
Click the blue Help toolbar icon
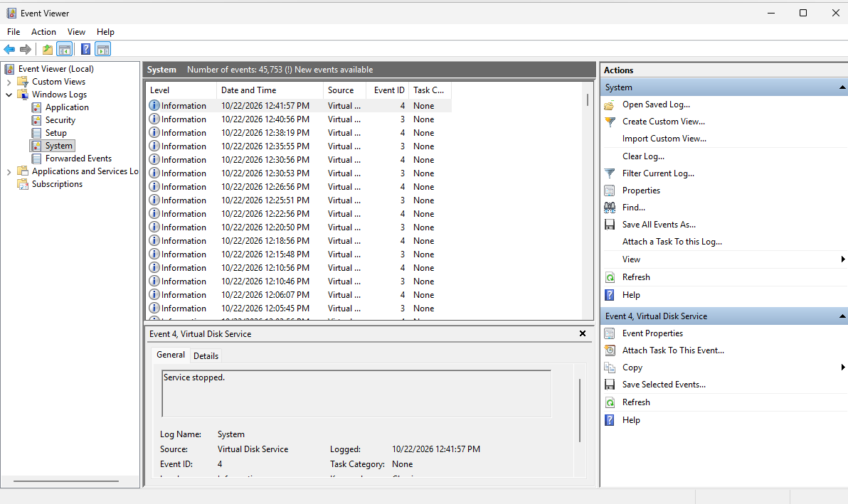click(x=85, y=49)
